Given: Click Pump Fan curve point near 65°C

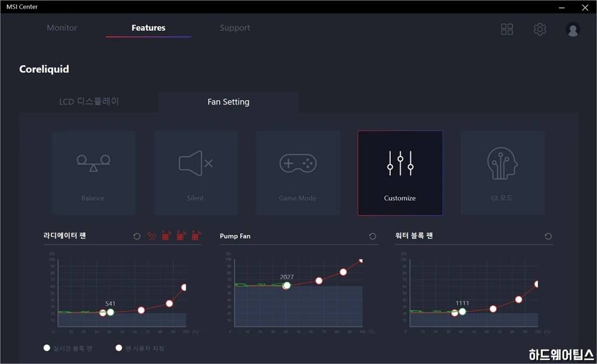Looking at the screenshot, I should tap(319, 281).
